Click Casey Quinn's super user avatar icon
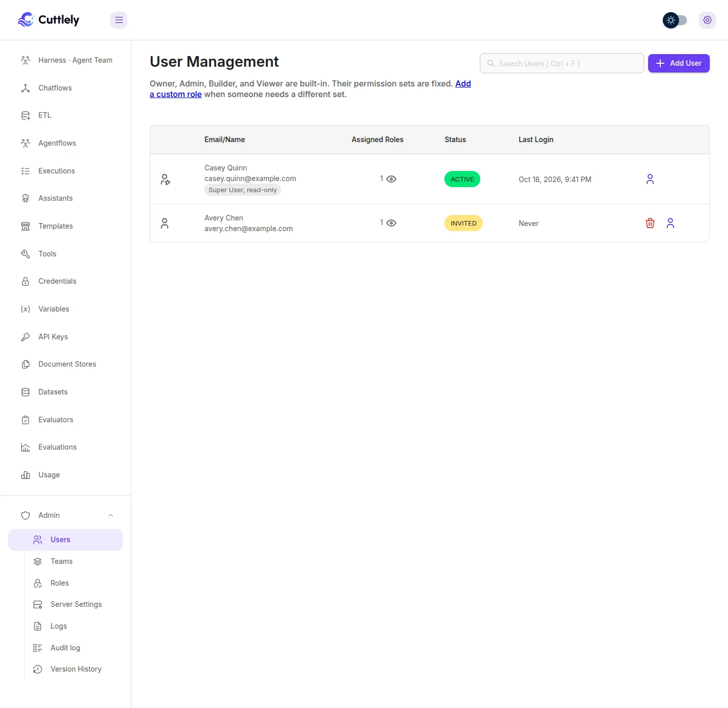 [165, 180]
